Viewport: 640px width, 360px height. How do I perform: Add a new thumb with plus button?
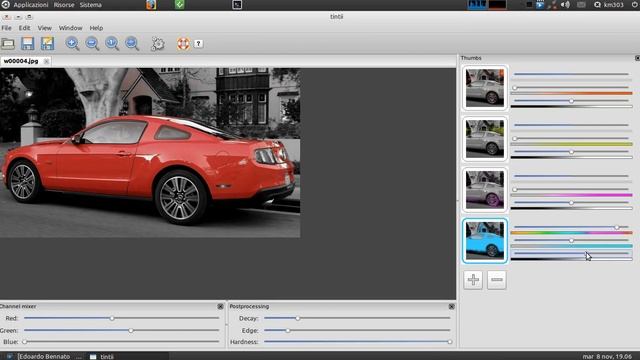tap(473, 280)
